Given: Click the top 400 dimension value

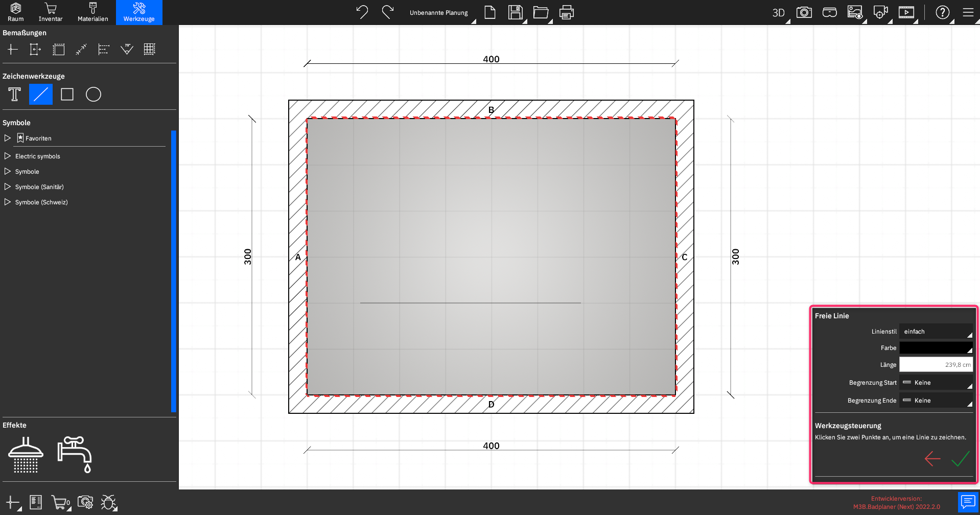Looking at the screenshot, I should point(491,59).
